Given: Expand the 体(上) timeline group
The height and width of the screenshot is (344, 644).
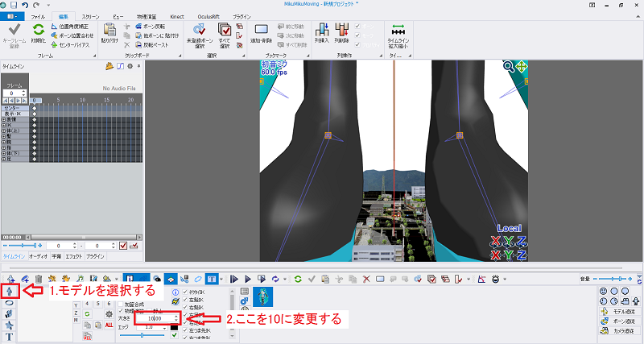Looking at the screenshot, I should [x=4, y=131].
